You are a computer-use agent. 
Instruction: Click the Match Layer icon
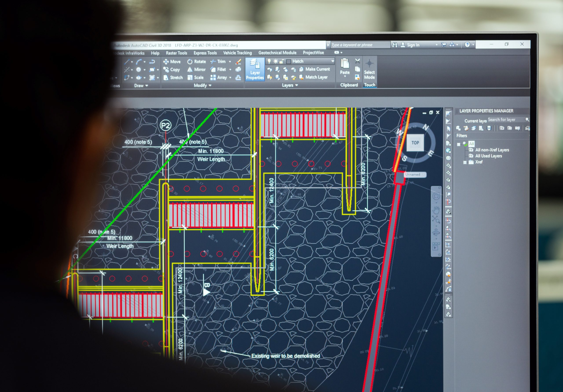click(301, 77)
